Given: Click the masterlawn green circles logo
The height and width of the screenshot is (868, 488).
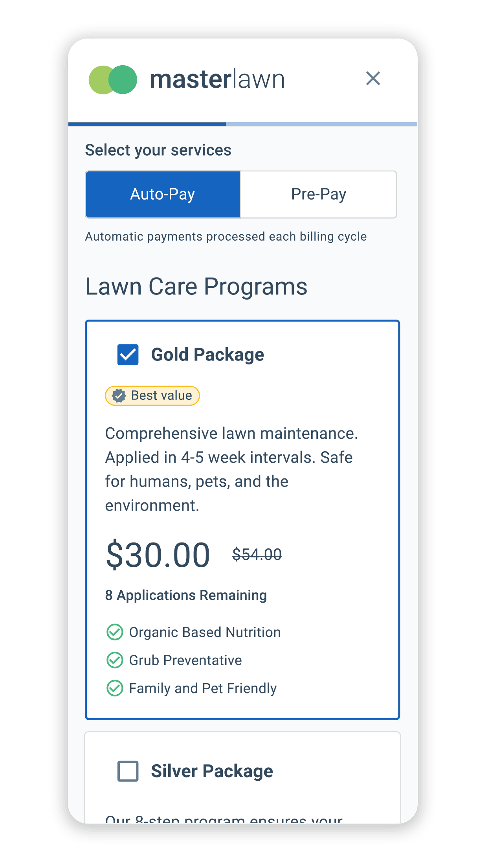Looking at the screenshot, I should [113, 80].
